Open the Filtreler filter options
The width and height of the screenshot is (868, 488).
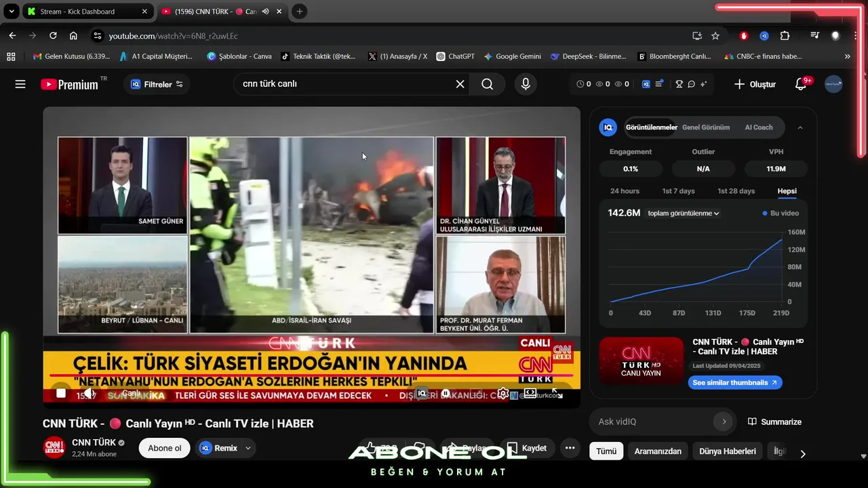157,84
